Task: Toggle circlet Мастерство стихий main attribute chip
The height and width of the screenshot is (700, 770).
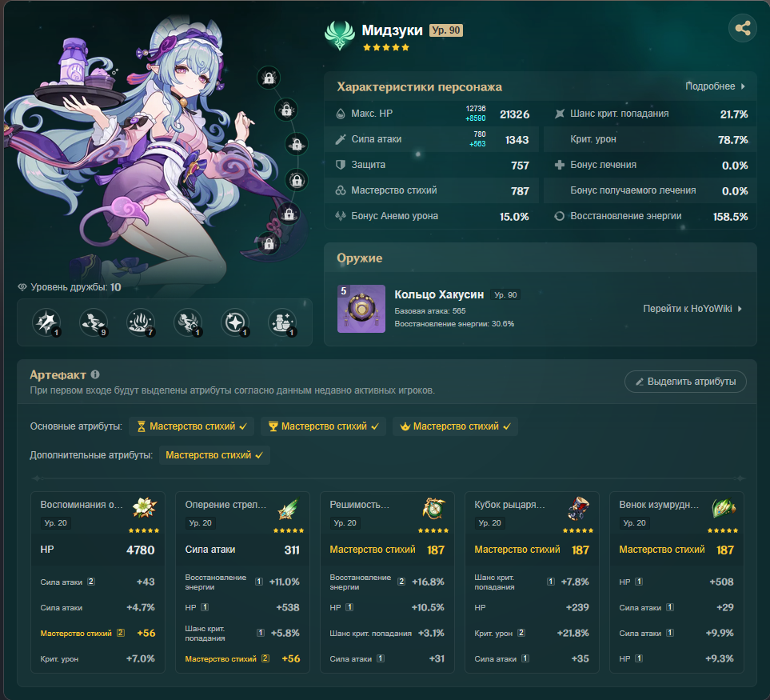Action: pos(455,426)
